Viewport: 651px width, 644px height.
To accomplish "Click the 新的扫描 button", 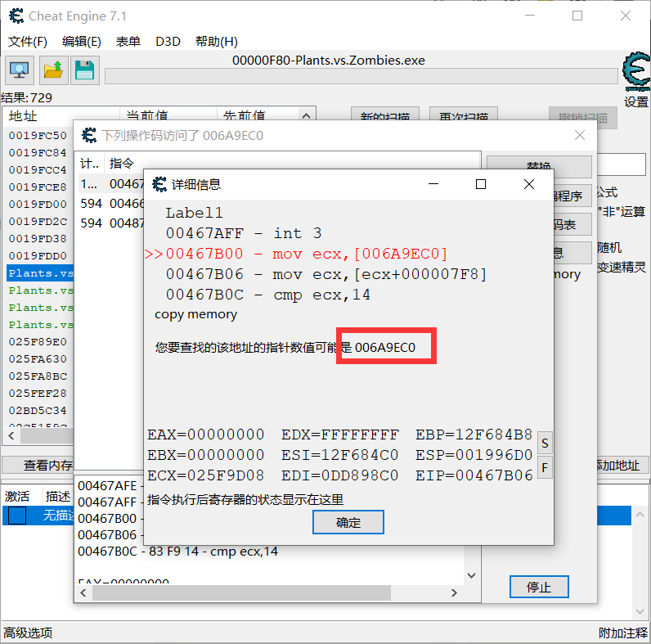I will pos(385,115).
